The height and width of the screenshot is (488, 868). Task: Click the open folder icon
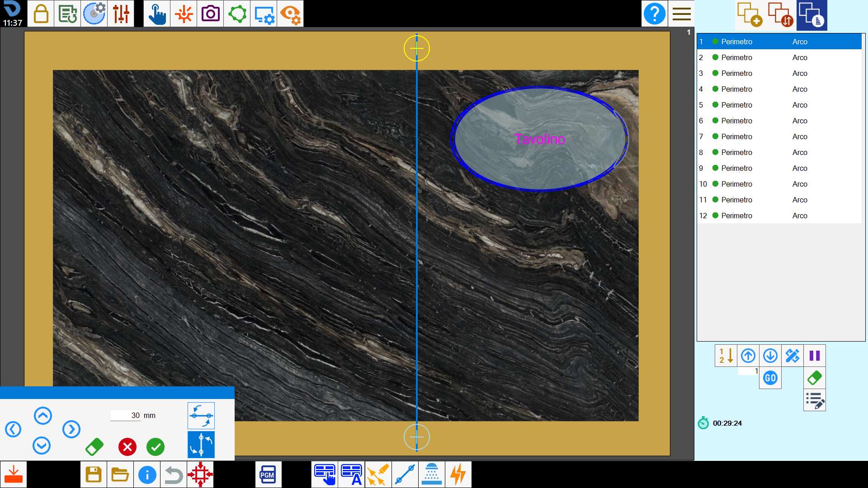click(120, 474)
